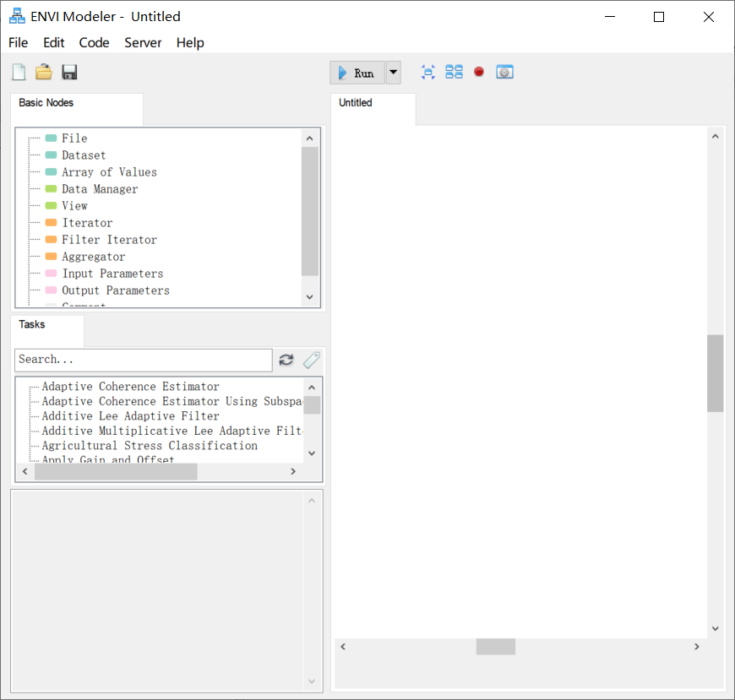
Task: Select the Input Parameters node
Action: pyautogui.click(x=112, y=274)
